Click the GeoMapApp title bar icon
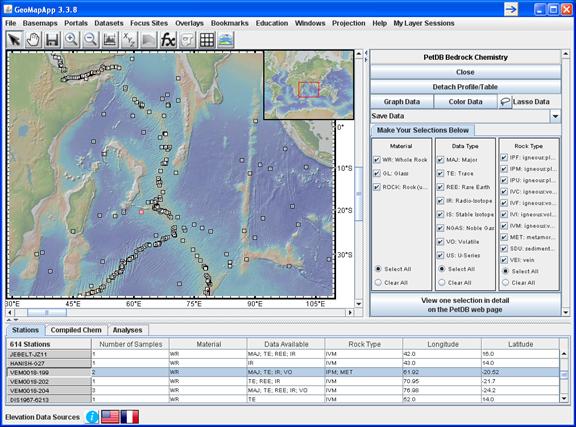 tap(8, 9)
